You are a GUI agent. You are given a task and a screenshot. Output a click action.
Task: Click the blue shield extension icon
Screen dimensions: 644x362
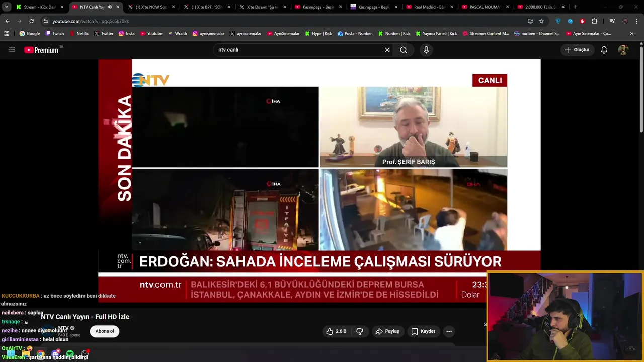[558, 21]
